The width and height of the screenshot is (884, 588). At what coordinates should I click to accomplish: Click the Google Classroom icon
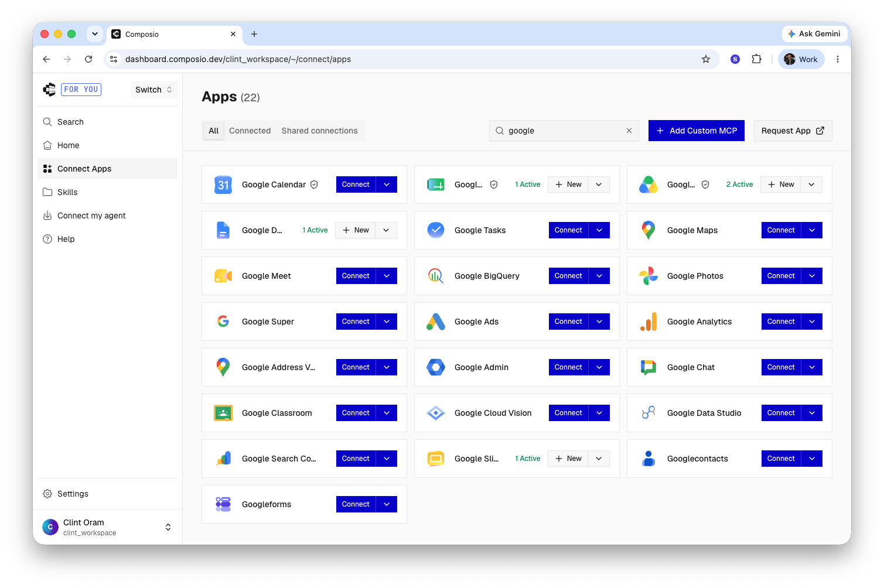pos(223,413)
